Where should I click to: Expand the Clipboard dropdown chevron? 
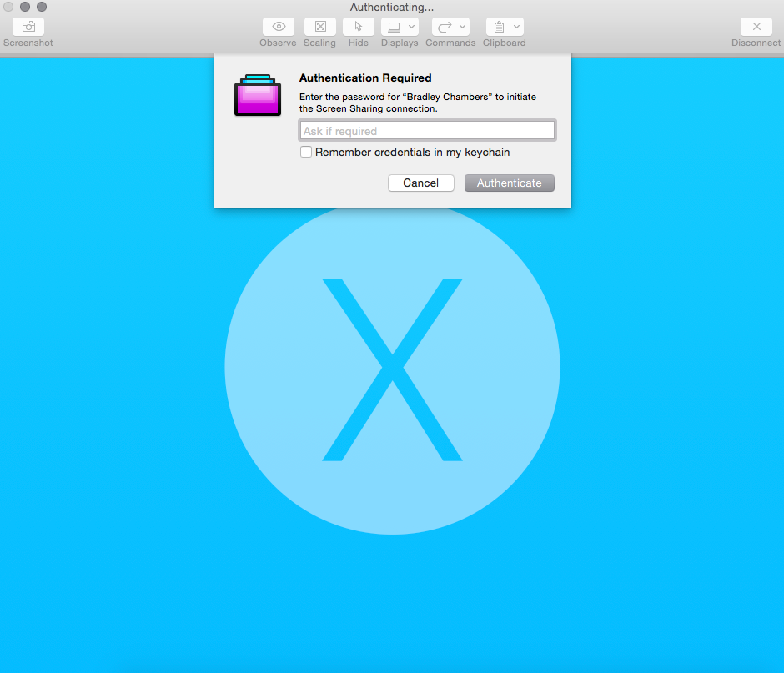[516, 27]
